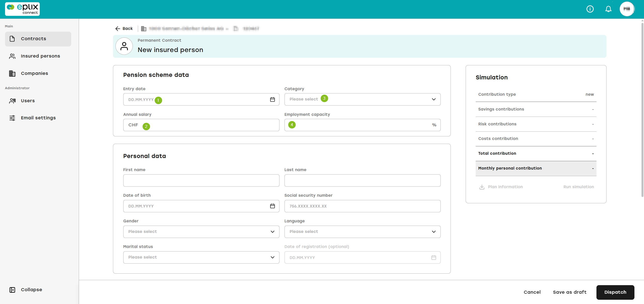
Task: Open the info icon in header
Action: (590, 9)
